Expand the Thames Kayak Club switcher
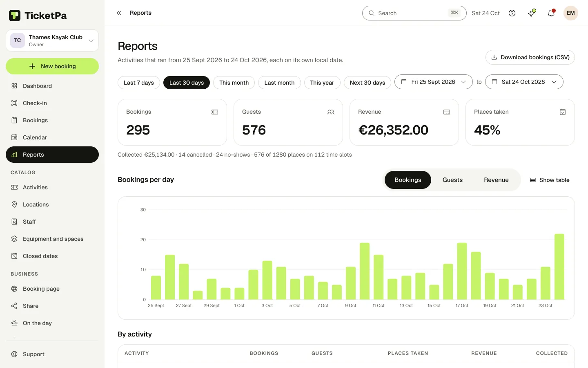The width and height of the screenshot is (588, 368). pos(52,40)
